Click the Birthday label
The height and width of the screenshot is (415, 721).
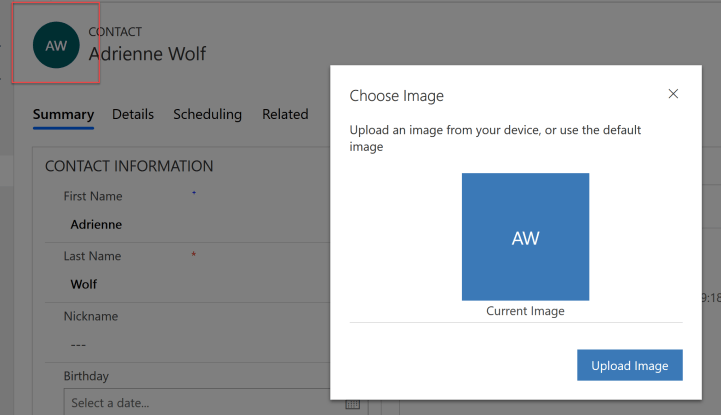(x=86, y=376)
